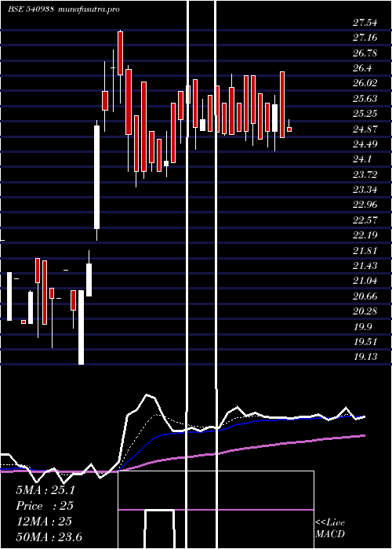392x549 pixels.
Task: Click the 24.49 price axis label
Action: coord(365,144)
